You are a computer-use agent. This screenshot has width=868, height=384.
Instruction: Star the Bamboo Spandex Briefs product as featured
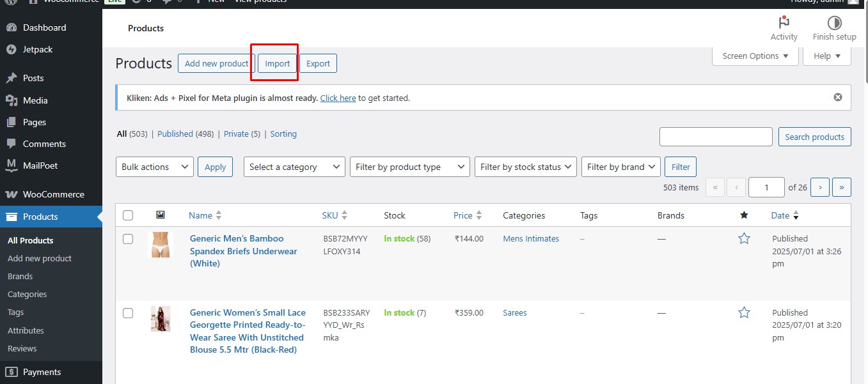pos(744,238)
